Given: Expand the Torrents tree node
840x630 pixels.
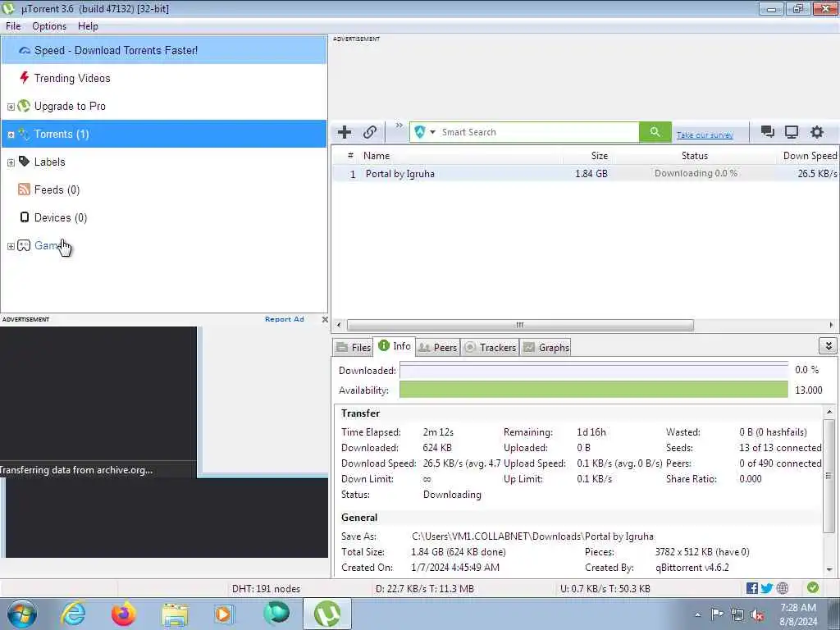Looking at the screenshot, I should [11, 135].
